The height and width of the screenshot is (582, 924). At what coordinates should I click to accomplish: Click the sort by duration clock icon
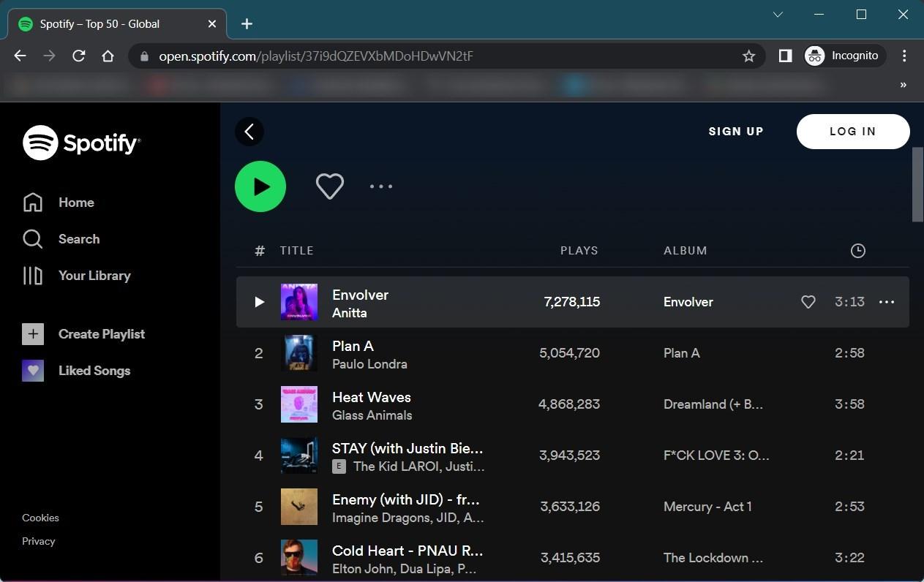[x=857, y=250]
